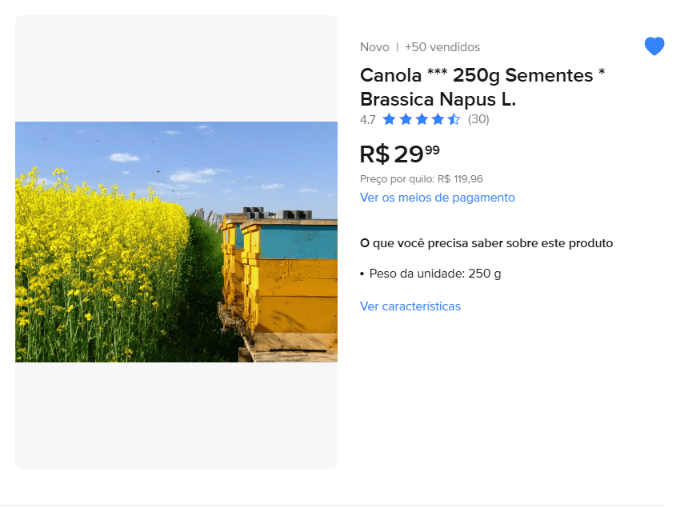Open Ver os meios de pagamento link

pos(437,197)
